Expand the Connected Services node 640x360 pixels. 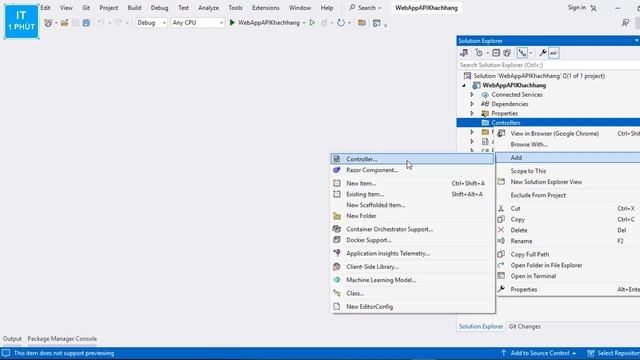[472, 95]
